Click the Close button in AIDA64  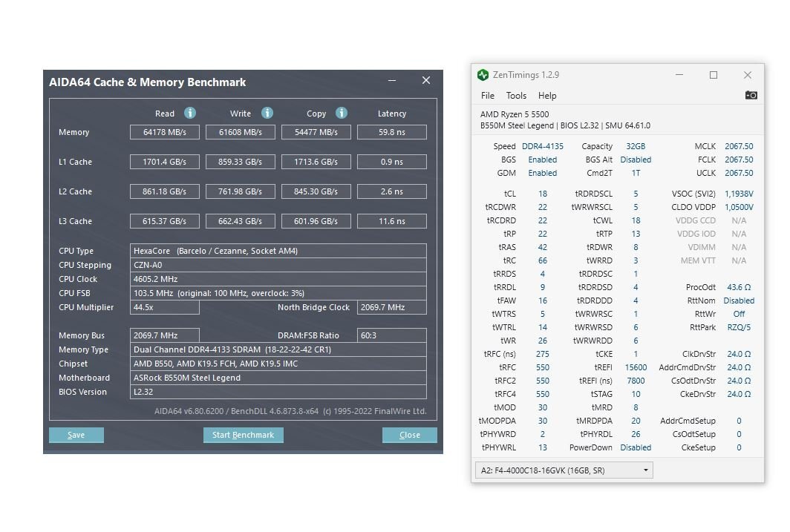coord(410,435)
